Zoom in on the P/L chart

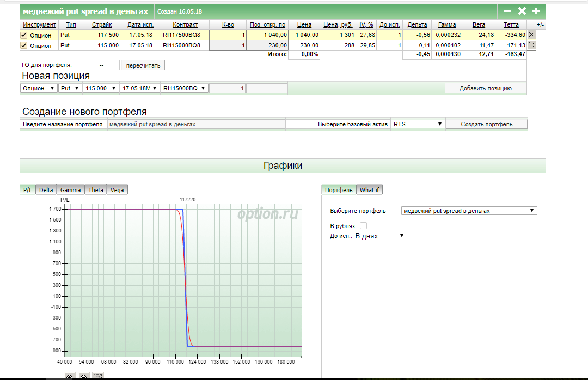(x=69, y=376)
